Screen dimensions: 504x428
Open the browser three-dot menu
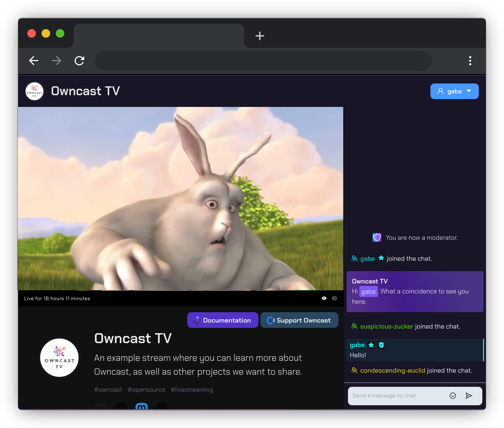pos(470,61)
